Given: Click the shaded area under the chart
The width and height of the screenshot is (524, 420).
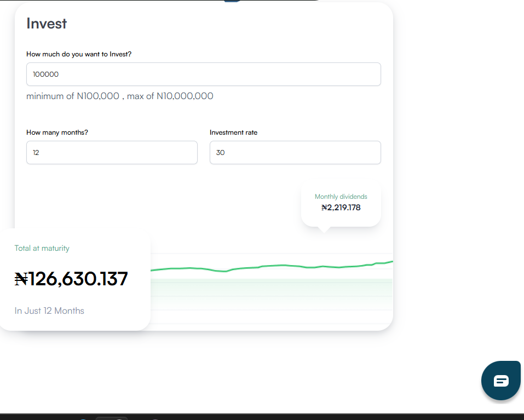Looking at the screenshot, I should coord(274,287).
